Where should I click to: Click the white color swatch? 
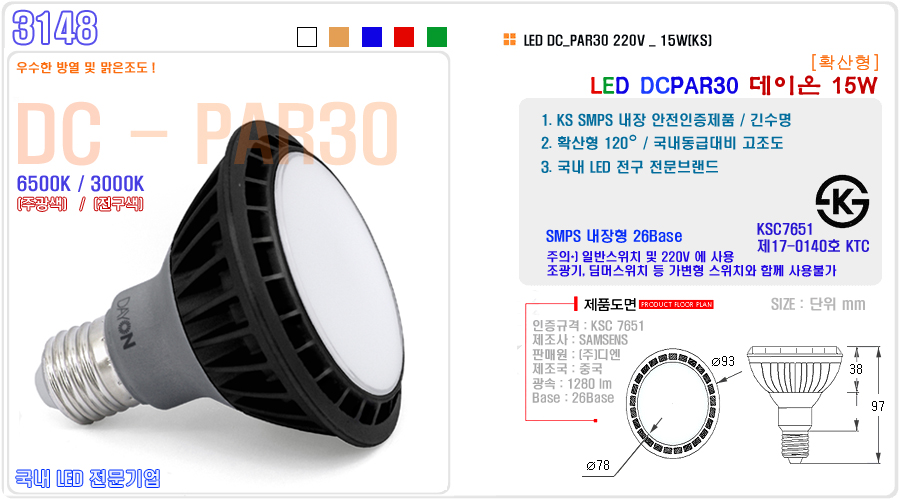[307, 37]
